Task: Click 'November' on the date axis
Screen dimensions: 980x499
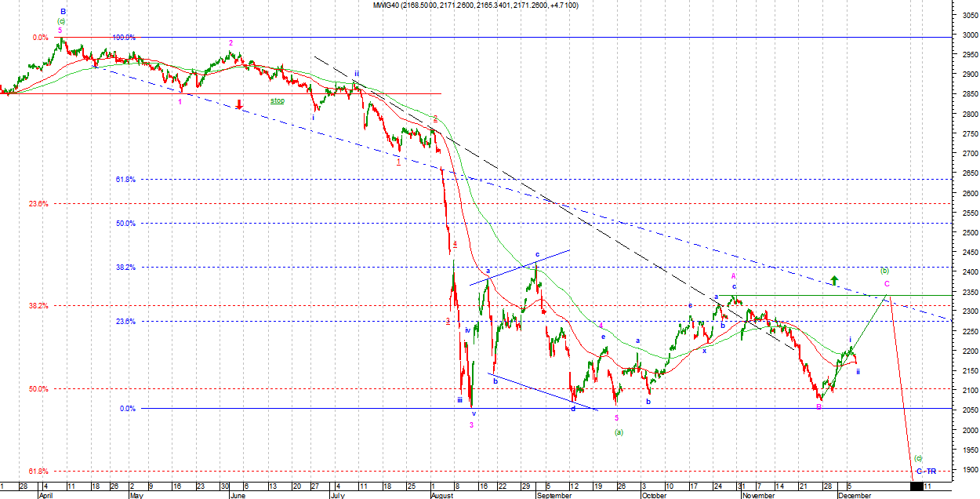Action: pyautogui.click(x=757, y=495)
